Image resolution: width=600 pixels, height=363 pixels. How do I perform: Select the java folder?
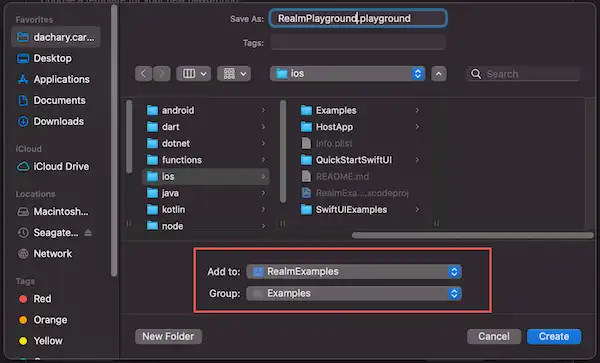click(206, 193)
